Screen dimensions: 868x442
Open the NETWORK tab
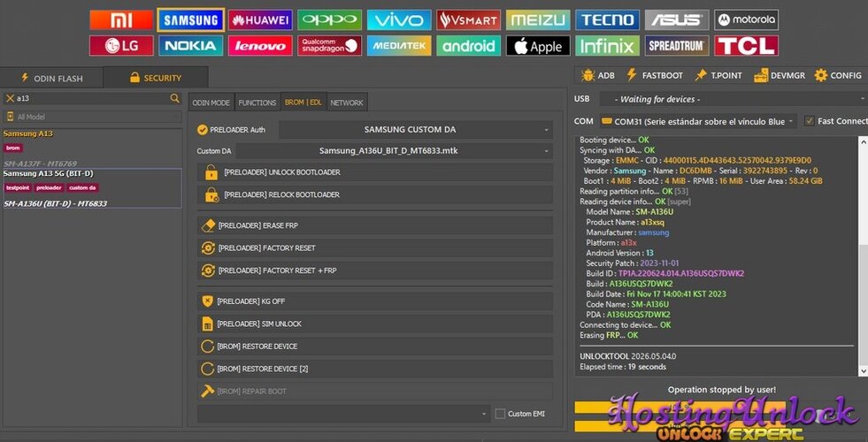coord(347,103)
